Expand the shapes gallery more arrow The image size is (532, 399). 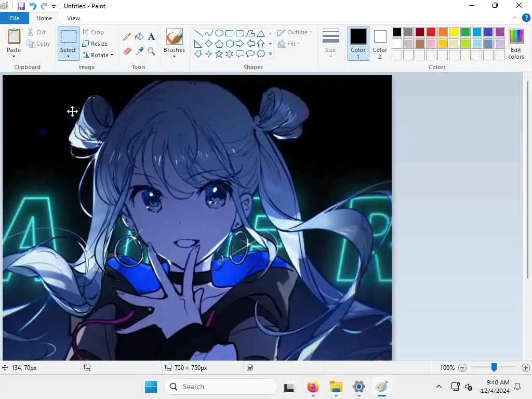270,54
